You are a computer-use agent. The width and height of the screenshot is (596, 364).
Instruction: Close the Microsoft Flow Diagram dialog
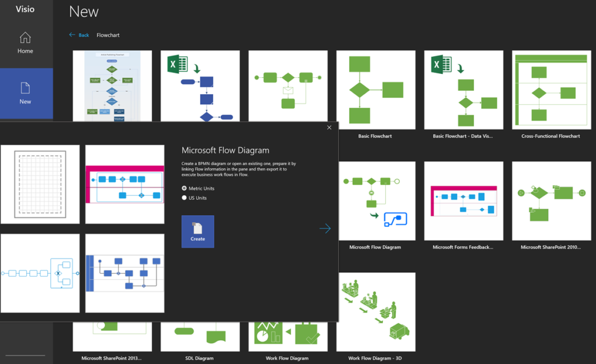tap(329, 127)
